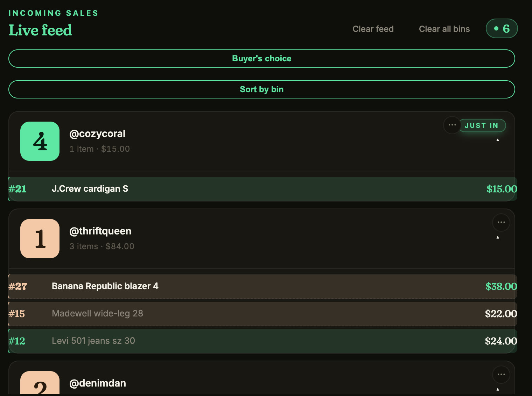
Task: Select the J.Crew cardigan S item row
Action: click(263, 189)
